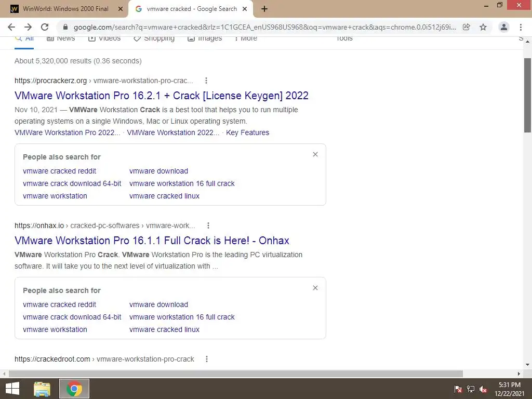Image resolution: width=532 pixels, height=399 pixels.
Task: Open the network status tray icon
Action: click(471, 389)
